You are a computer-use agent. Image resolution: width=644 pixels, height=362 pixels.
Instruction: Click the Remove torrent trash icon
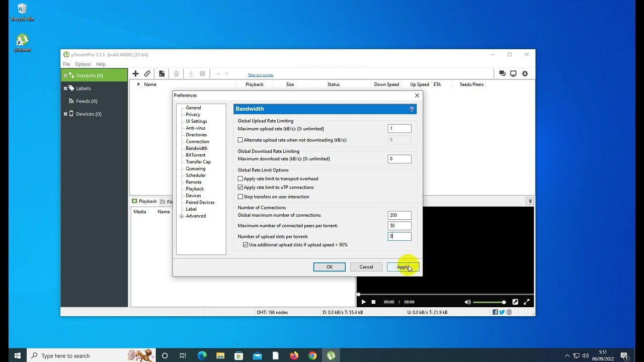coord(177,73)
